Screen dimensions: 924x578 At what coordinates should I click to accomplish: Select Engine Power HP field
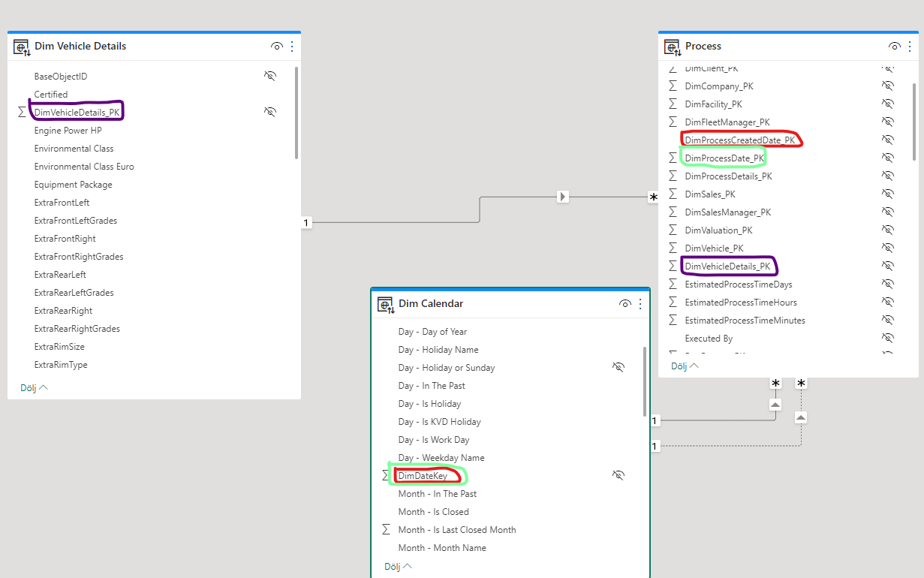[68, 131]
